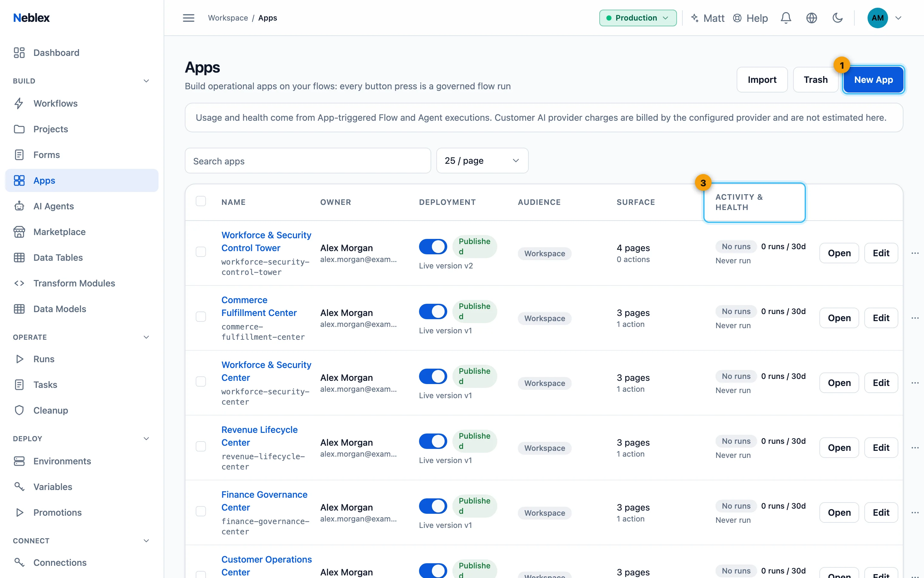Open the 25 / page size dropdown
This screenshot has height=578, width=924.
click(482, 161)
